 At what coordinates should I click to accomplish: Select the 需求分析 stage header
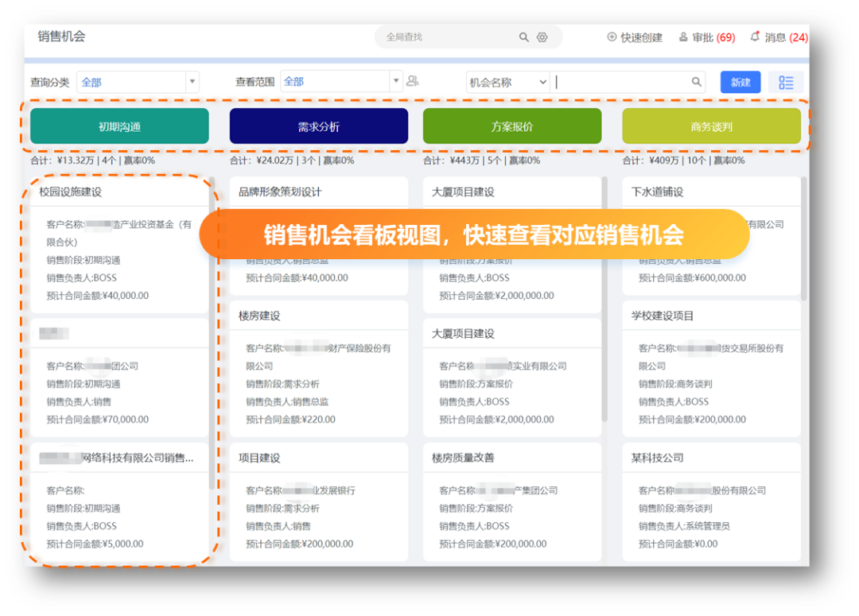318,126
